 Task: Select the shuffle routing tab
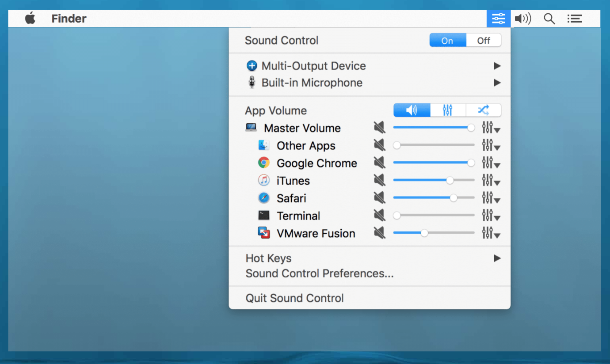point(483,110)
